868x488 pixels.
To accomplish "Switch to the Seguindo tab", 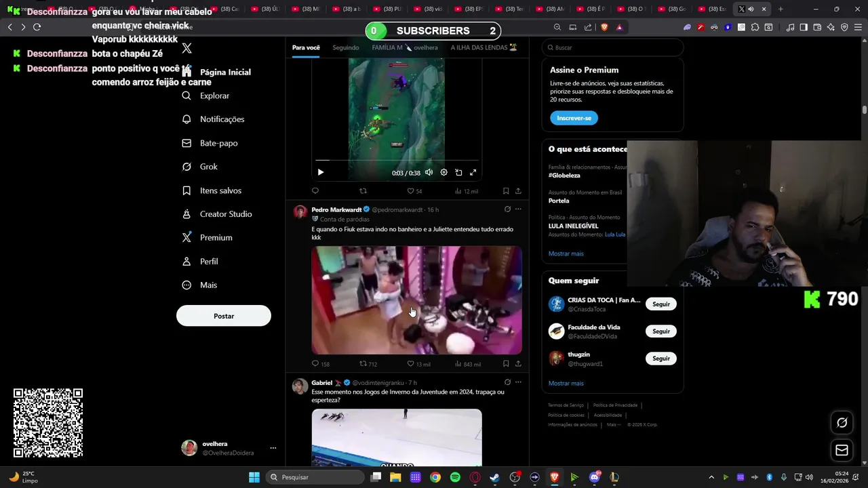I will coord(346,47).
